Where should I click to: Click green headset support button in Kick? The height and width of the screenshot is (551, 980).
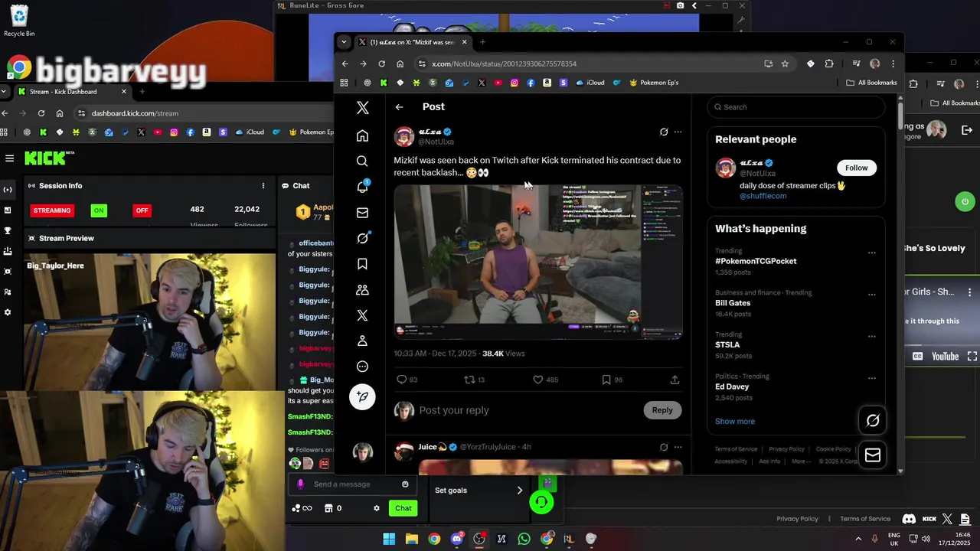coord(541,502)
